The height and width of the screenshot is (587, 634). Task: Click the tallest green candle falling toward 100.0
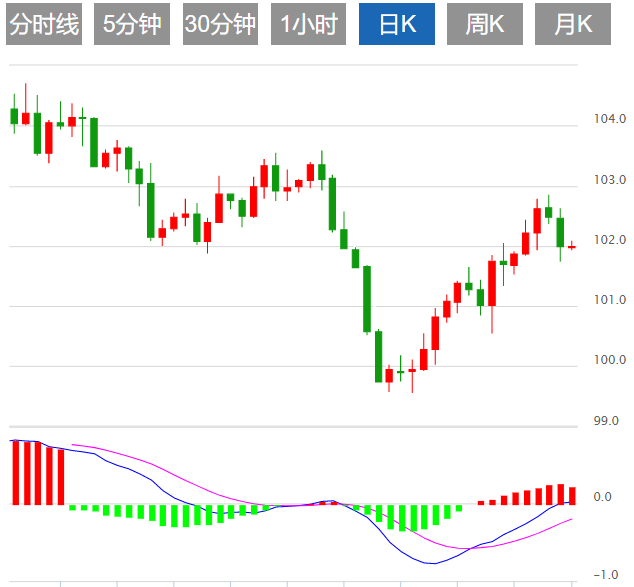coord(367,299)
